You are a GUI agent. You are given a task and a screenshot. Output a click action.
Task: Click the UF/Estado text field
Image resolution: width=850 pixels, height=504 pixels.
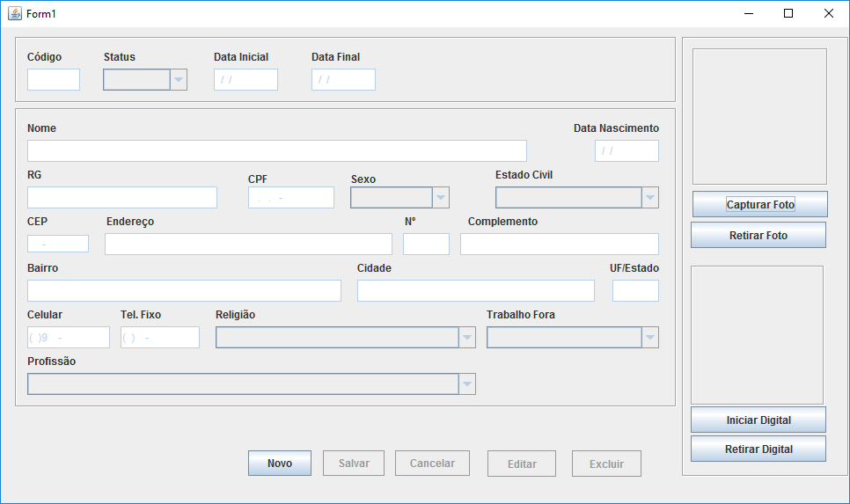635,291
